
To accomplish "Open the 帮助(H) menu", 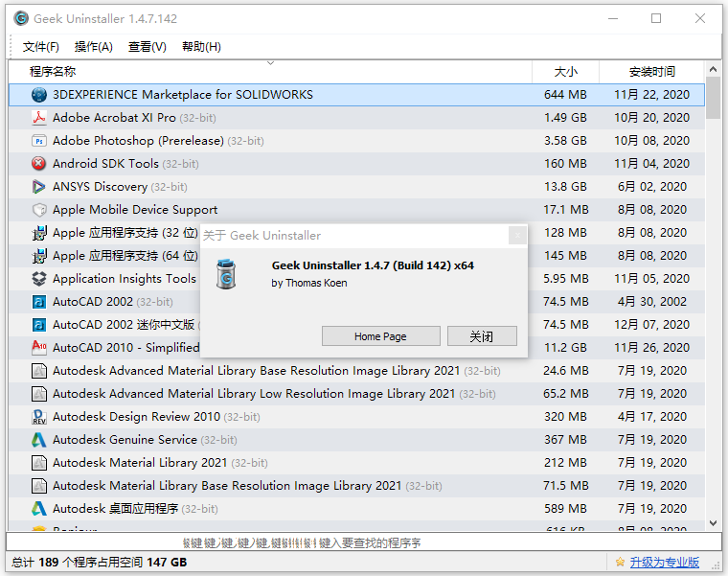I will point(201,47).
